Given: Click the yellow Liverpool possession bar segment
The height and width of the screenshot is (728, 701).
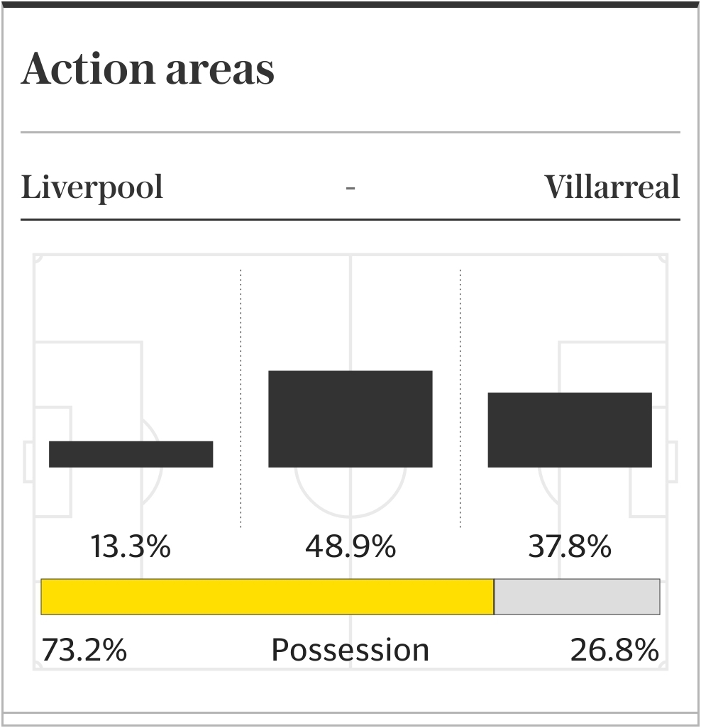Looking at the screenshot, I should click(267, 597).
